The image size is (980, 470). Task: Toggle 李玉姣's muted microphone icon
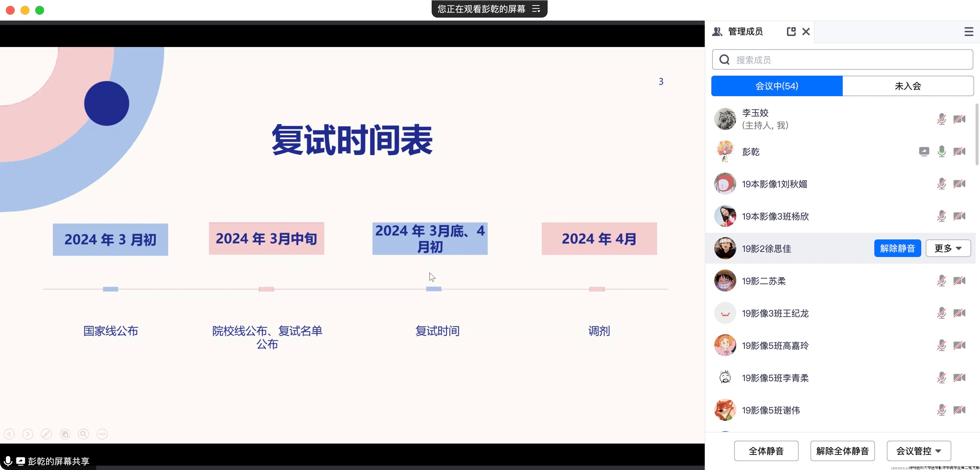coord(941,119)
